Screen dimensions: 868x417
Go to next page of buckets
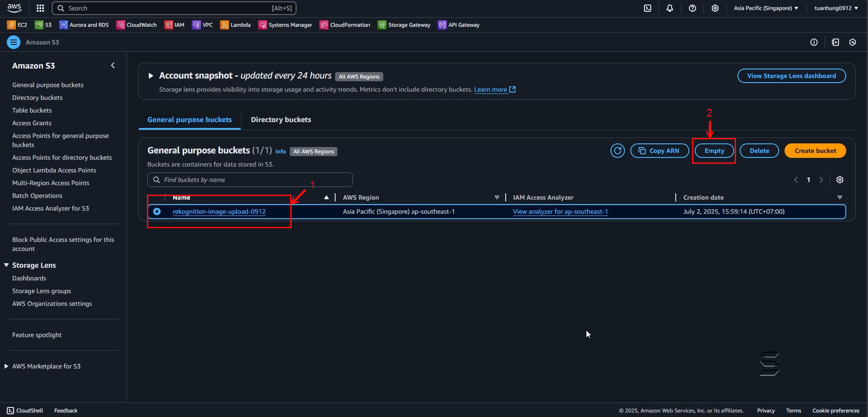point(821,180)
